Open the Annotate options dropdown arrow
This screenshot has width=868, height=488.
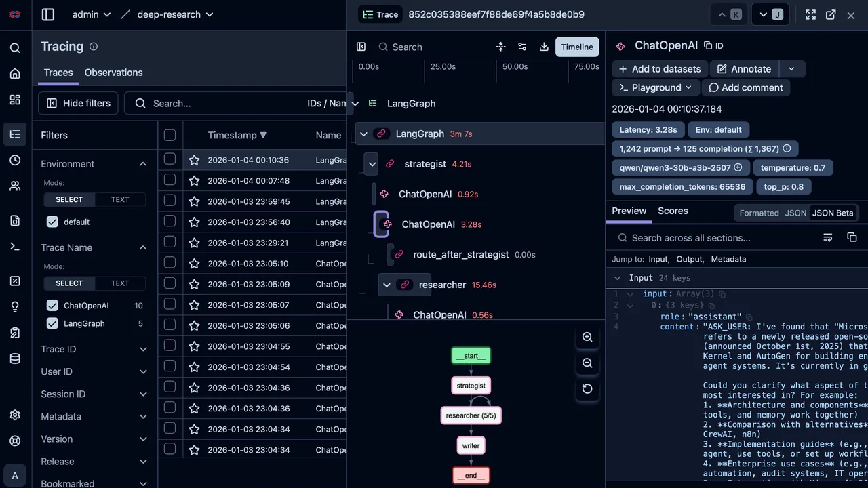pyautogui.click(x=791, y=68)
